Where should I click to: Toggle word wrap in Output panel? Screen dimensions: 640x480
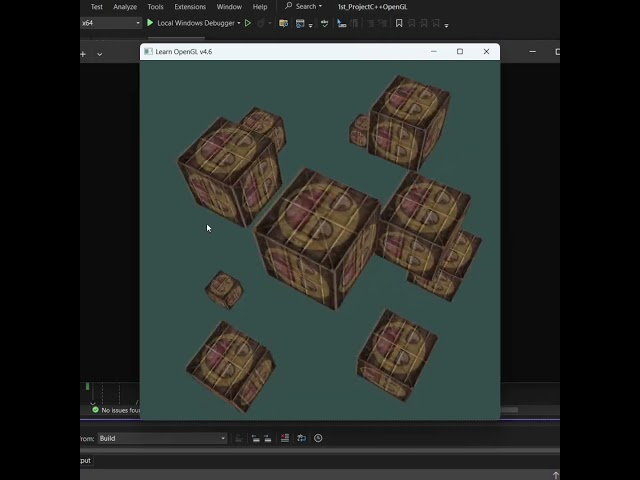click(x=302, y=438)
